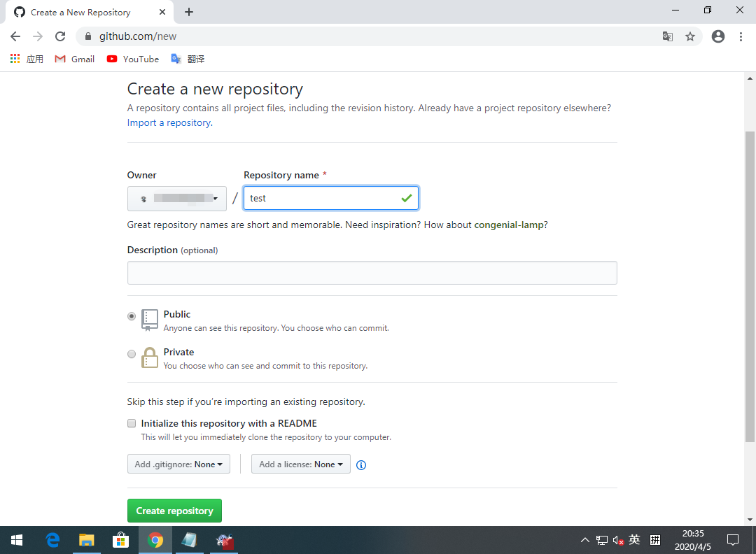Click the browser forward arrow
Viewport: 756px width, 554px height.
coord(38,36)
